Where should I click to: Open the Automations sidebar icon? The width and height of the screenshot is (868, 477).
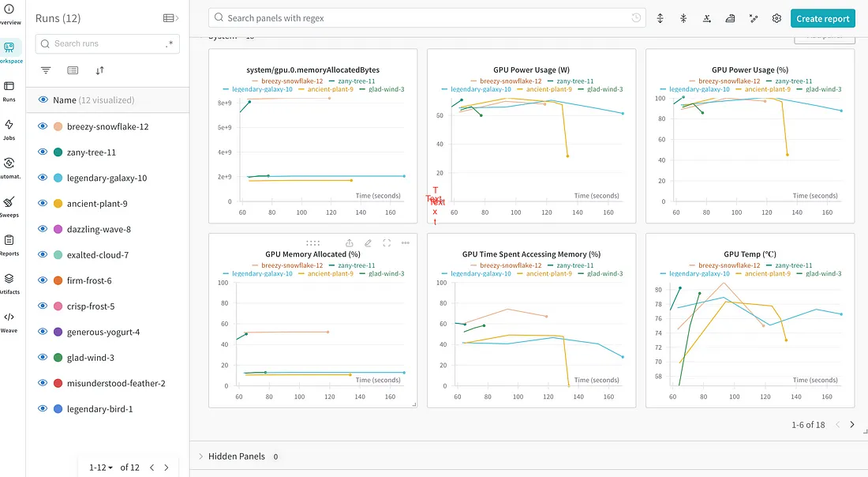[x=9, y=168]
